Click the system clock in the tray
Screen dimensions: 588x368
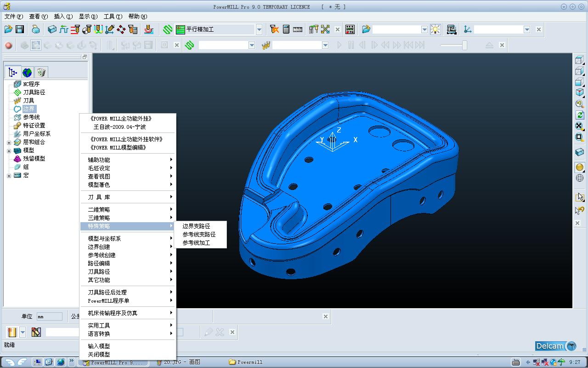point(575,362)
